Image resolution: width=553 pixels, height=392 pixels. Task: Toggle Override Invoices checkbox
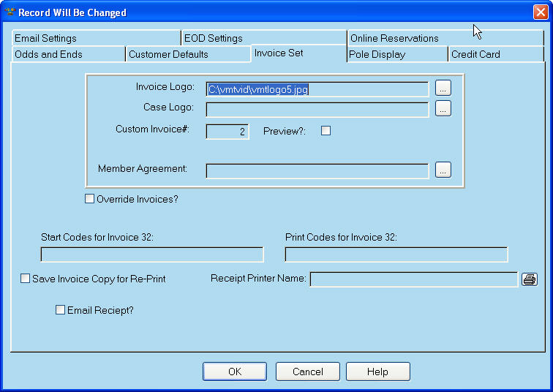90,198
